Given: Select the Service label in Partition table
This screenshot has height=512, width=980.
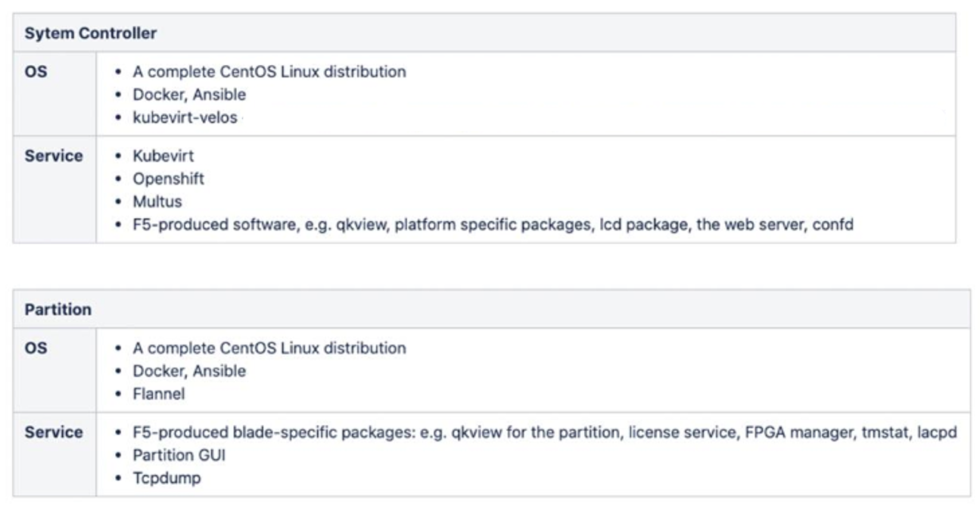Looking at the screenshot, I should tap(54, 432).
